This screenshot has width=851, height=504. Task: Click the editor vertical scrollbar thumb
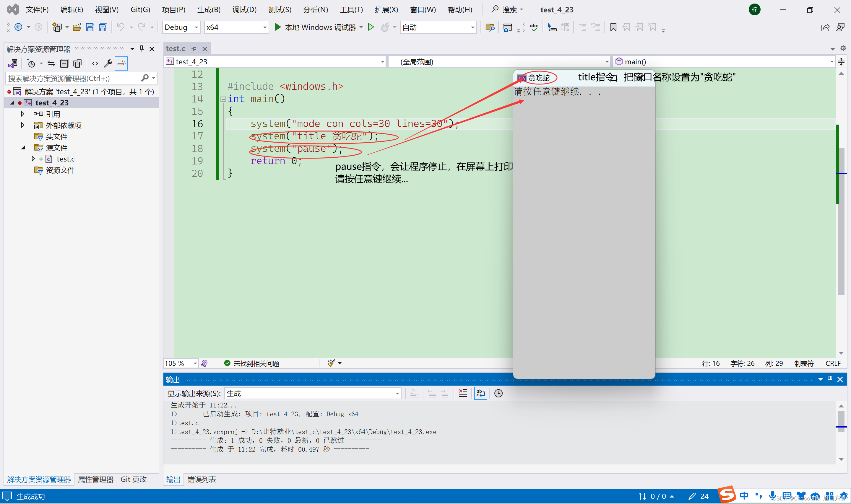coord(841,221)
